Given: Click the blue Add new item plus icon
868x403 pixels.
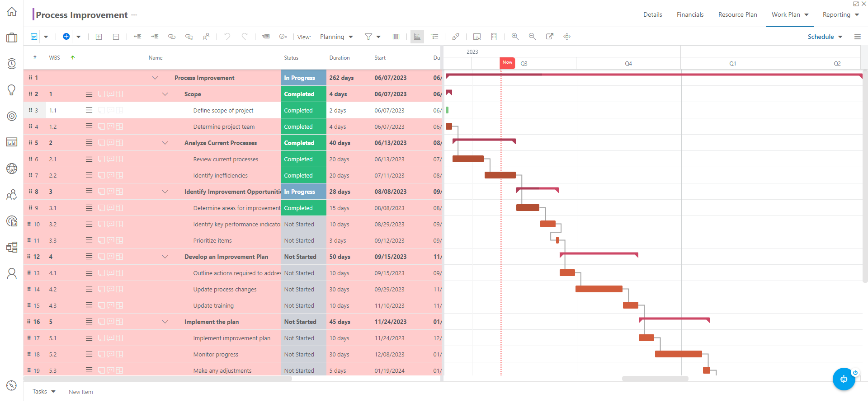Looking at the screenshot, I should (x=66, y=37).
